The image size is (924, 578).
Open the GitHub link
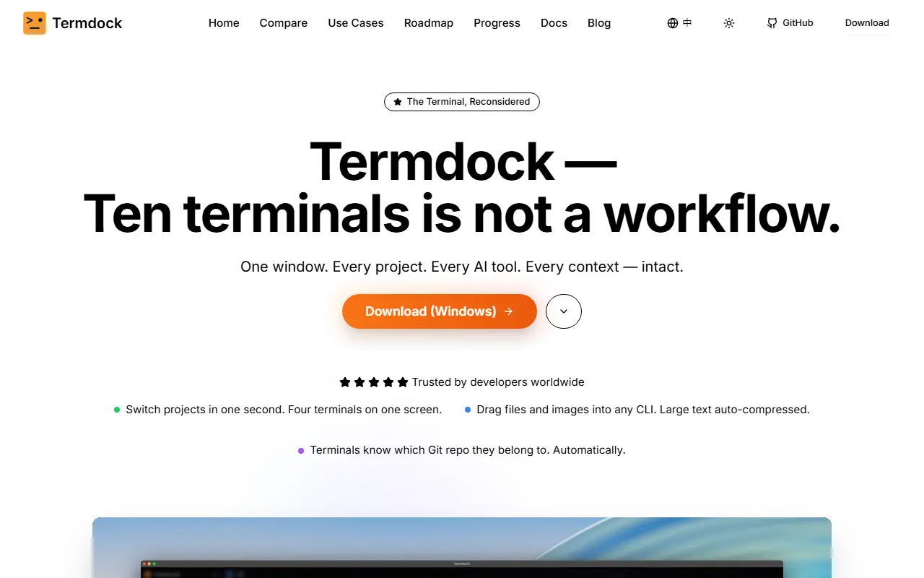(790, 23)
